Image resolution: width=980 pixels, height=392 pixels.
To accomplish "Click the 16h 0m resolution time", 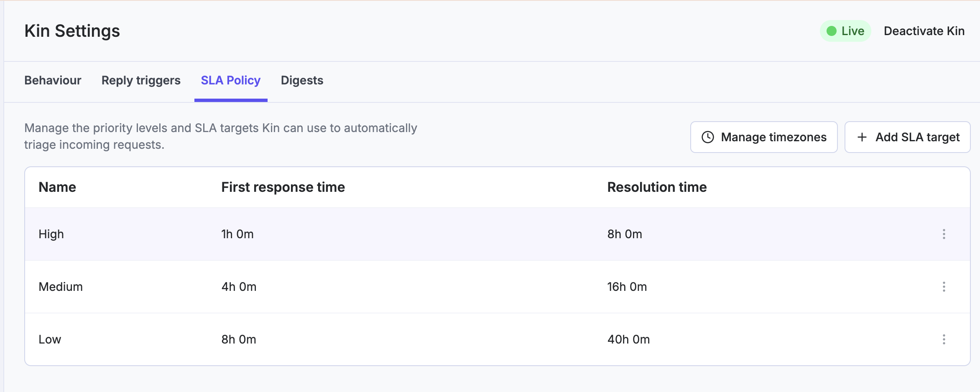I will pyautogui.click(x=627, y=287).
